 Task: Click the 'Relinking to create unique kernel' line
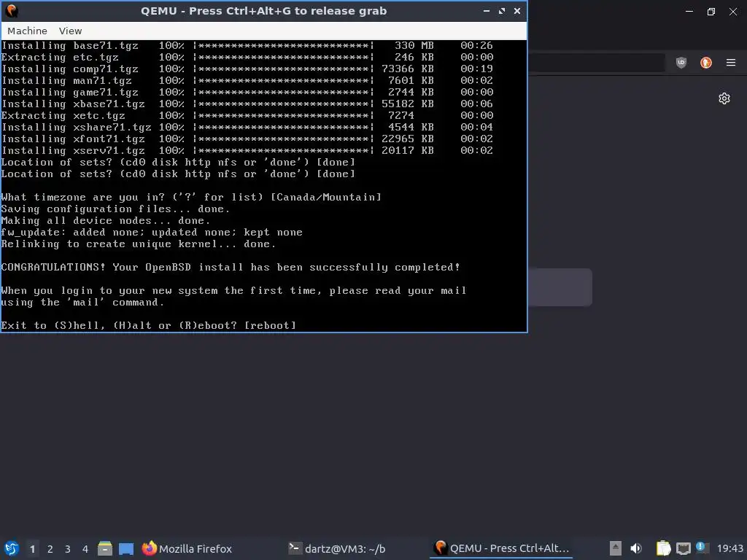[x=138, y=244]
